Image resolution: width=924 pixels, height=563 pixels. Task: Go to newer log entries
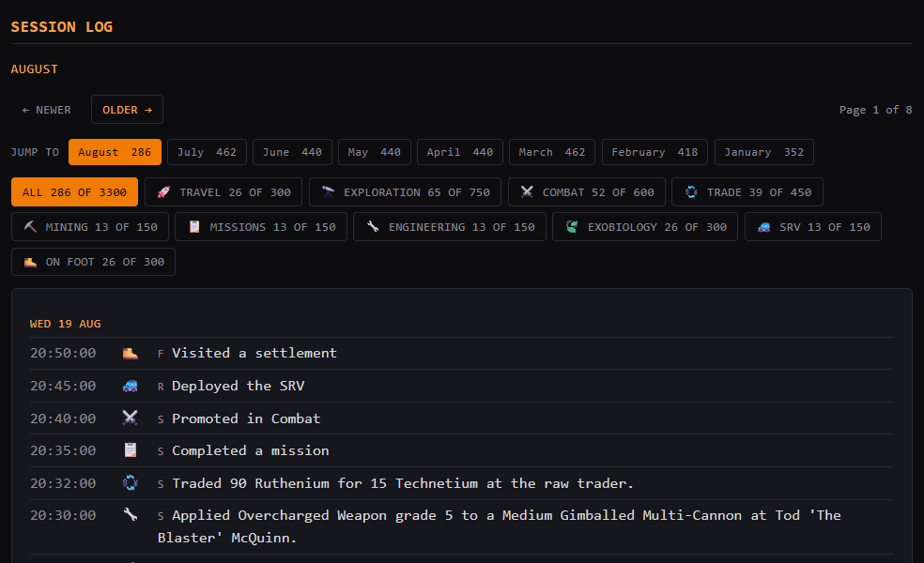tap(47, 110)
